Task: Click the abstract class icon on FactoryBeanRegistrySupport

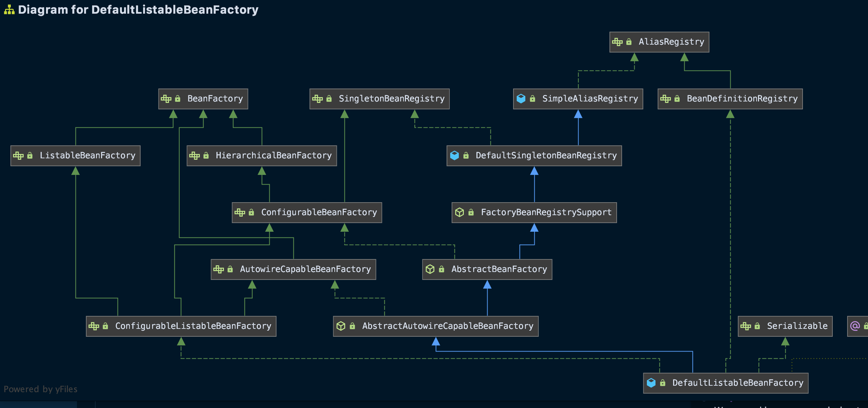Action: [459, 212]
